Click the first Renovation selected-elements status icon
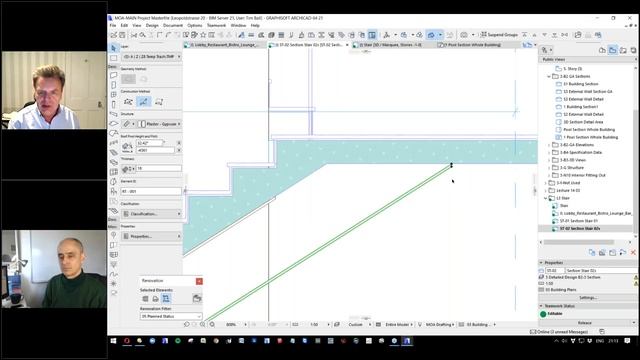 tap(145, 299)
